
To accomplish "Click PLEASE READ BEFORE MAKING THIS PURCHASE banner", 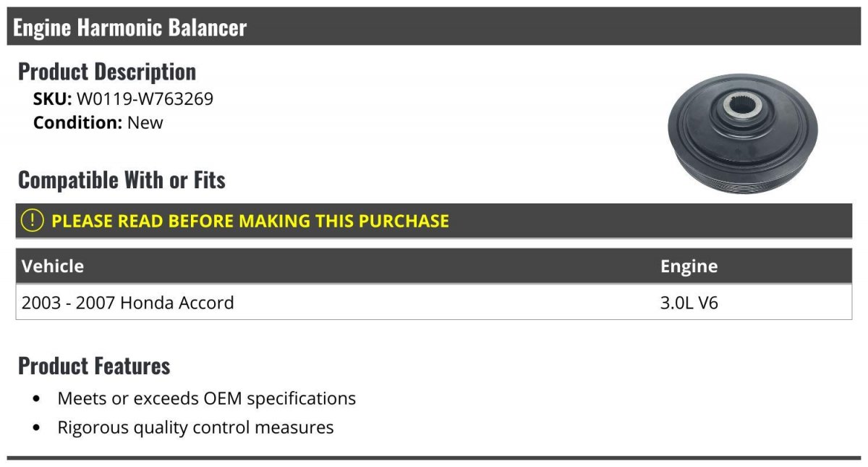I will pos(434,221).
